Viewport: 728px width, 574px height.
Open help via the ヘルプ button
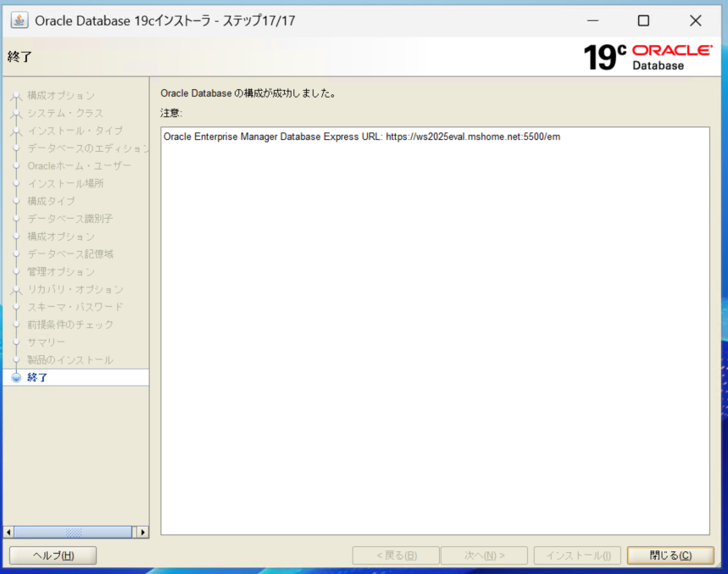point(53,555)
